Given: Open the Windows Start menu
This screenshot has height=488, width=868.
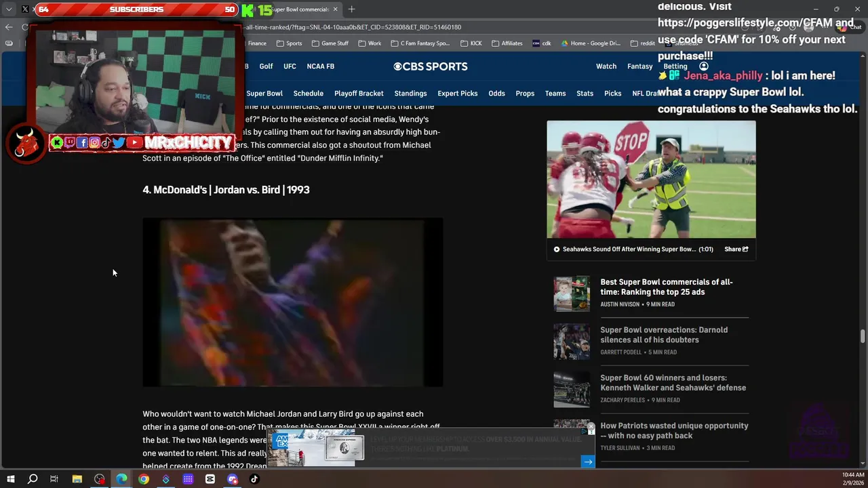Looking at the screenshot, I should click(x=10, y=479).
